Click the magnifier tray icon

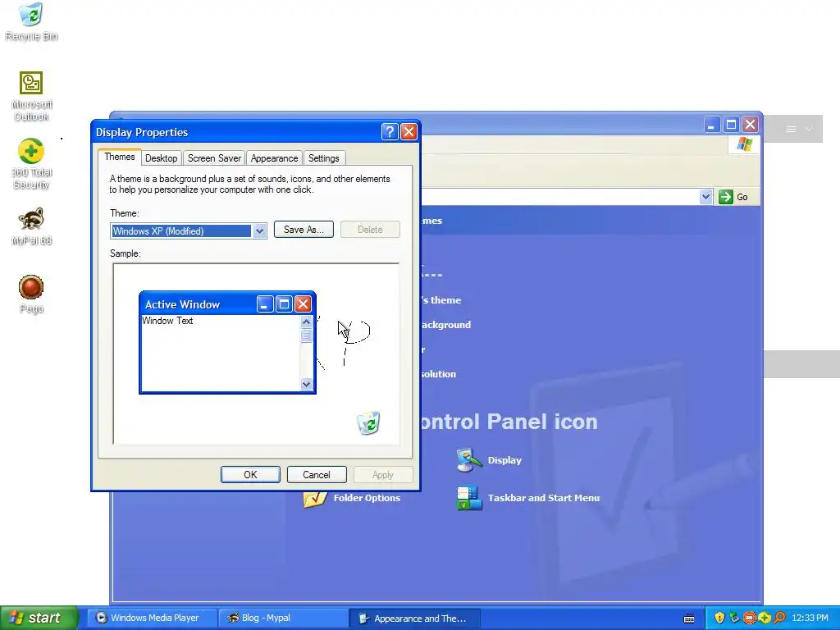pyautogui.click(x=779, y=618)
